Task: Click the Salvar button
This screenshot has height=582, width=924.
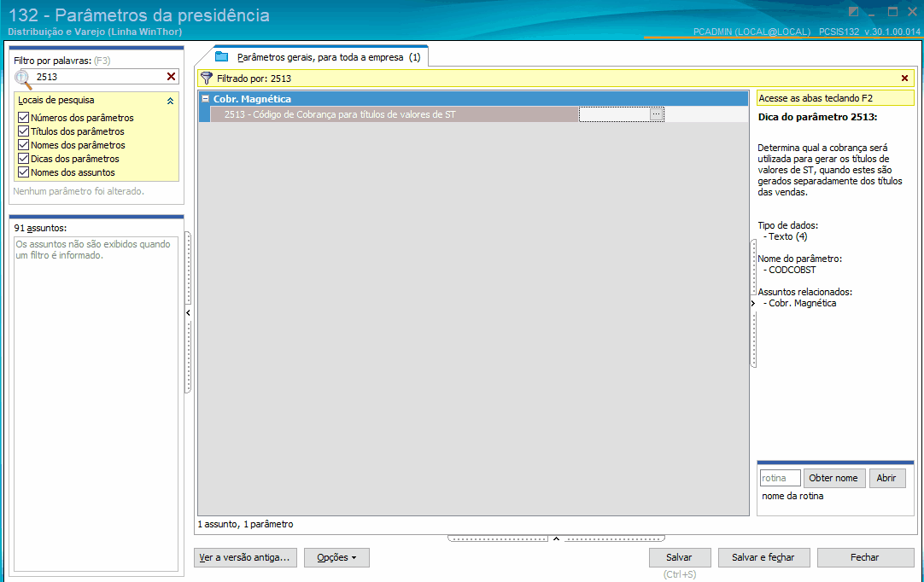Action: click(x=680, y=557)
